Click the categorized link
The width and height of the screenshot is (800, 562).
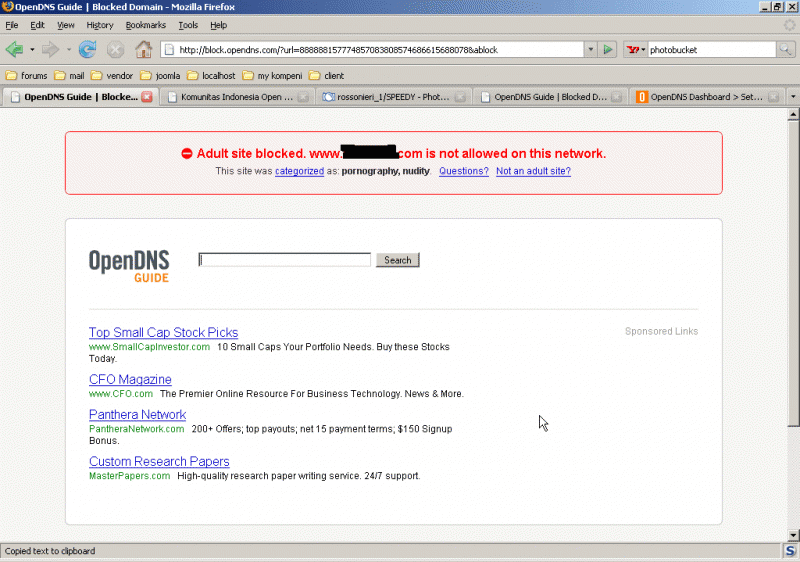(299, 171)
